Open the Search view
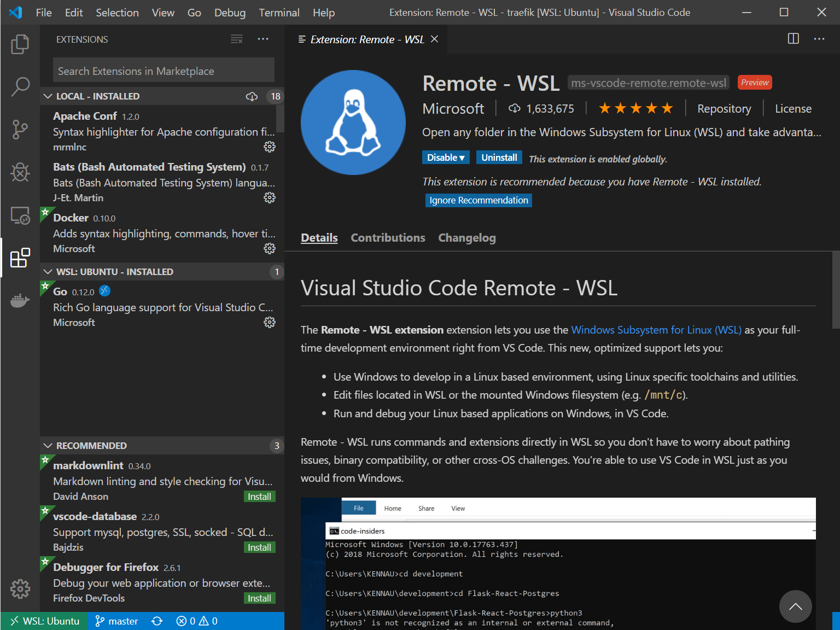 (20, 86)
